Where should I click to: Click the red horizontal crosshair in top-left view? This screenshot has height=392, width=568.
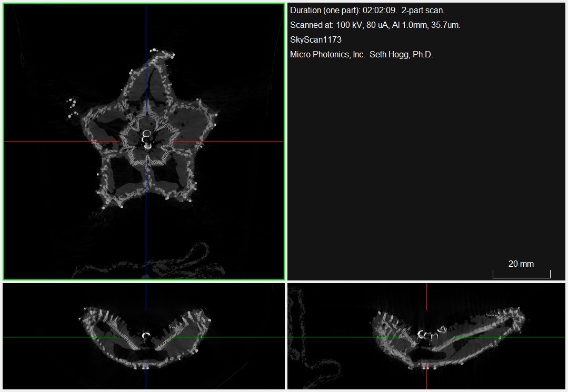pos(47,142)
